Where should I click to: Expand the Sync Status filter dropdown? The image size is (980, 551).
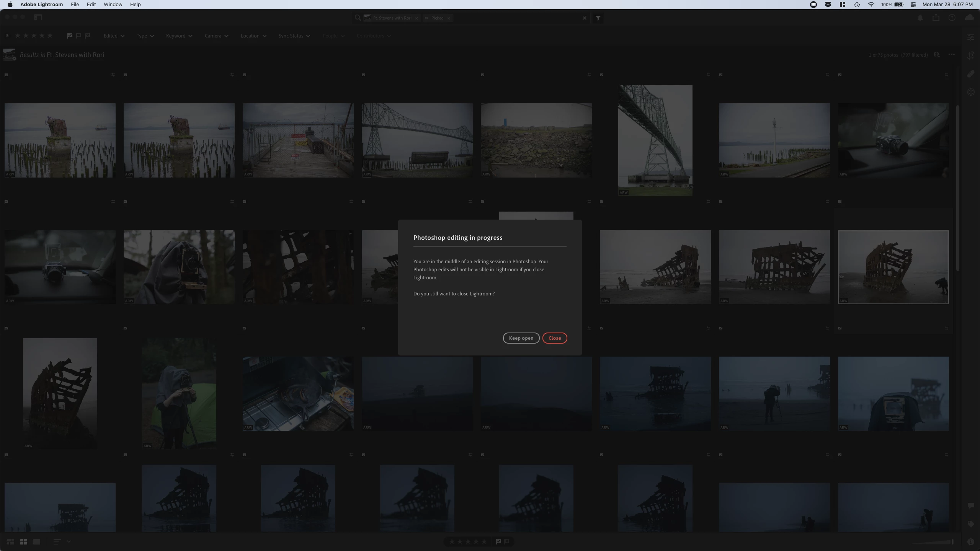(x=294, y=36)
